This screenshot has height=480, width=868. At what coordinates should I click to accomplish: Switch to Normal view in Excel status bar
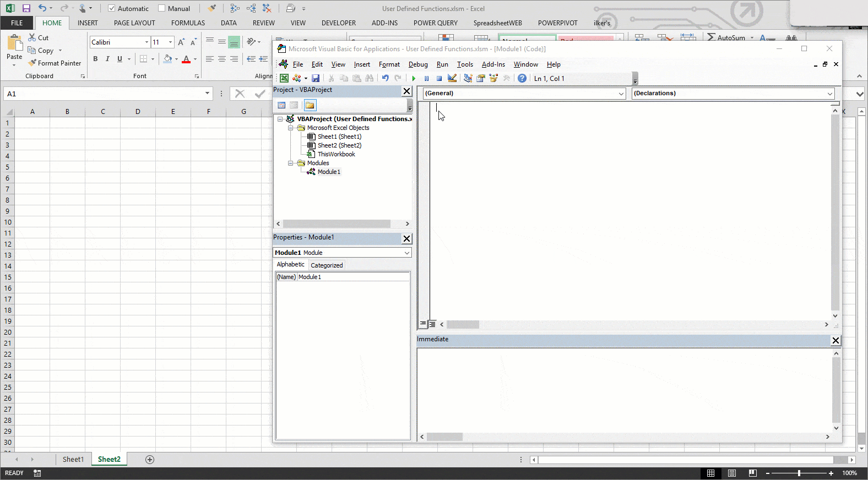click(x=711, y=473)
